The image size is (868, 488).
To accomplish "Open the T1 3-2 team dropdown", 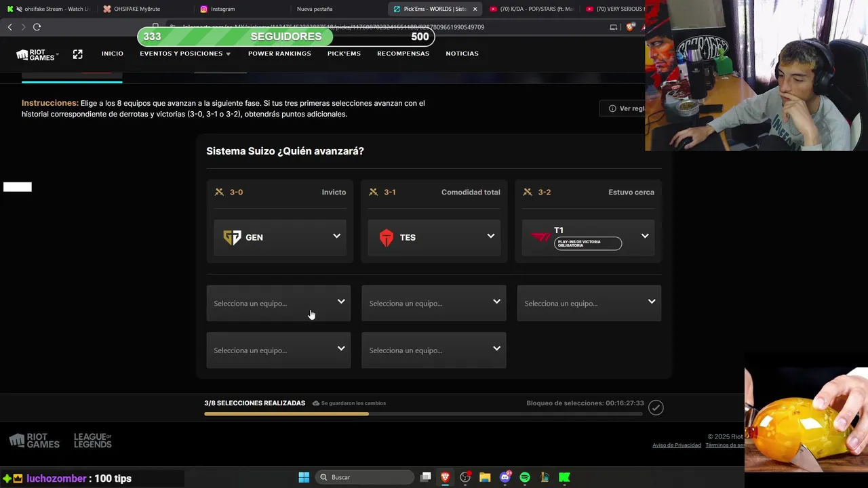I will [x=588, y=237].
